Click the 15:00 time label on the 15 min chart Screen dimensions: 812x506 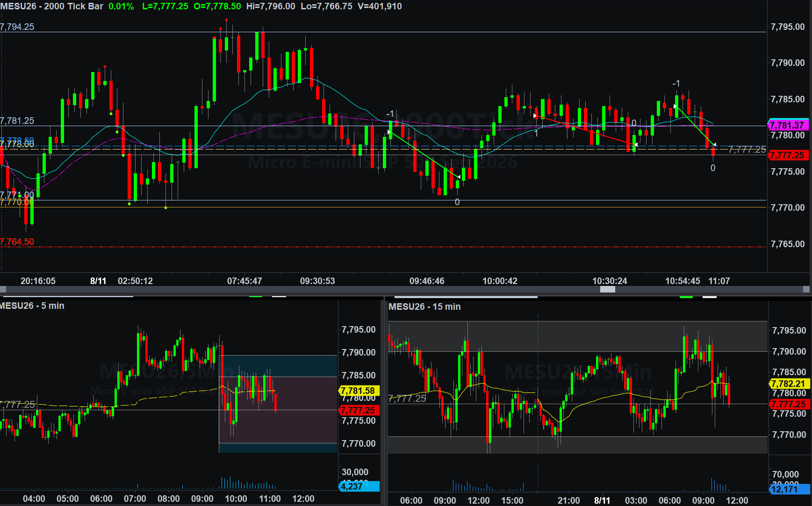pyautogui.click(x=512, y=500)
